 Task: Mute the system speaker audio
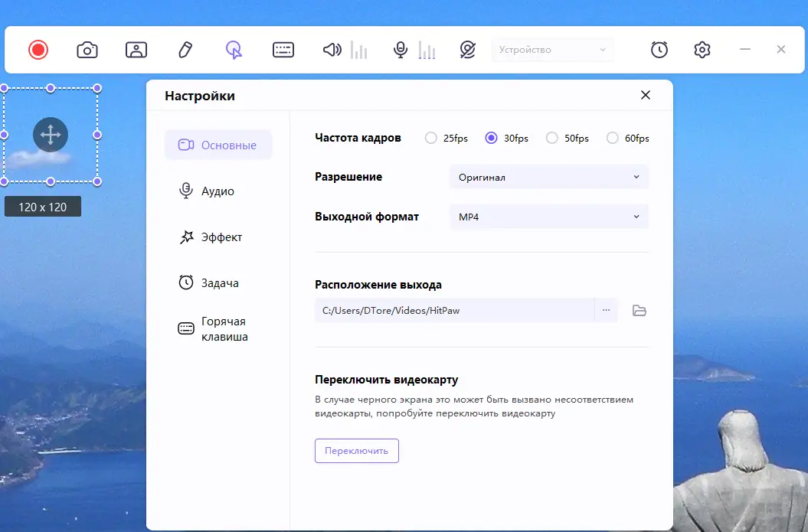(331, 49)
